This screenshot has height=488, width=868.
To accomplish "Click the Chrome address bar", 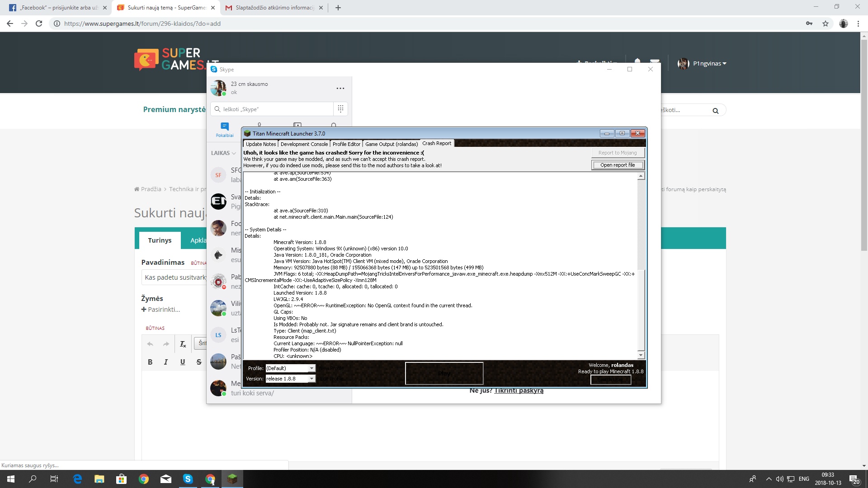I will pyautogui.click(x=425, y=23).
